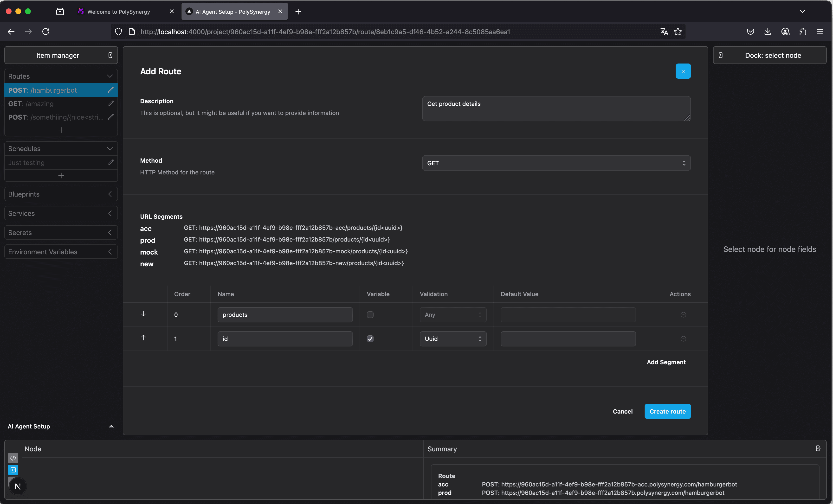Open the Uuid validation dropdown
The image size is (833, 504).
[x=453, y=339]
